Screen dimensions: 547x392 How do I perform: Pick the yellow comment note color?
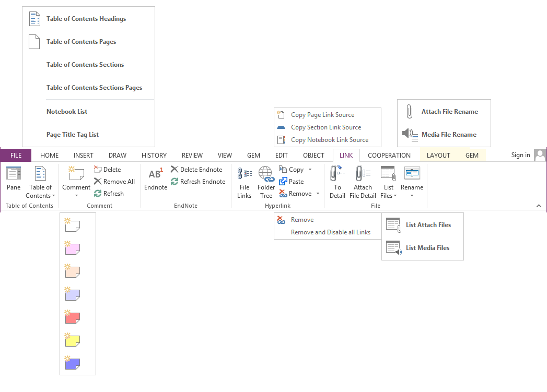coord(73,340)
